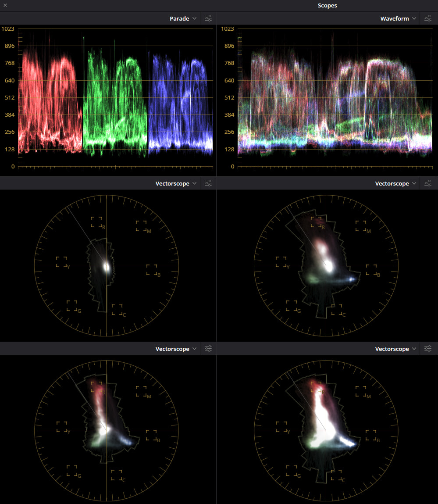
Task: Open settings for the middle-right Vectorscope
Action: tap(428, 183)
